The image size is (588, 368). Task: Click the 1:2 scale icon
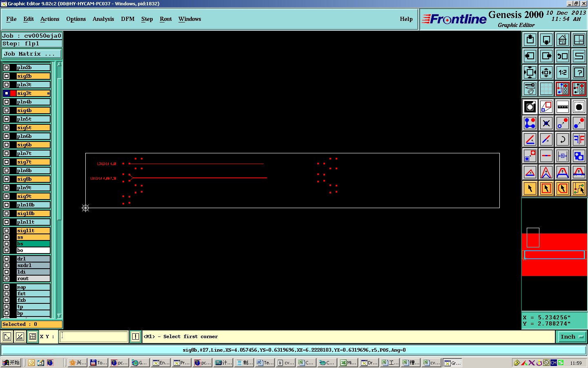(562, 72)
